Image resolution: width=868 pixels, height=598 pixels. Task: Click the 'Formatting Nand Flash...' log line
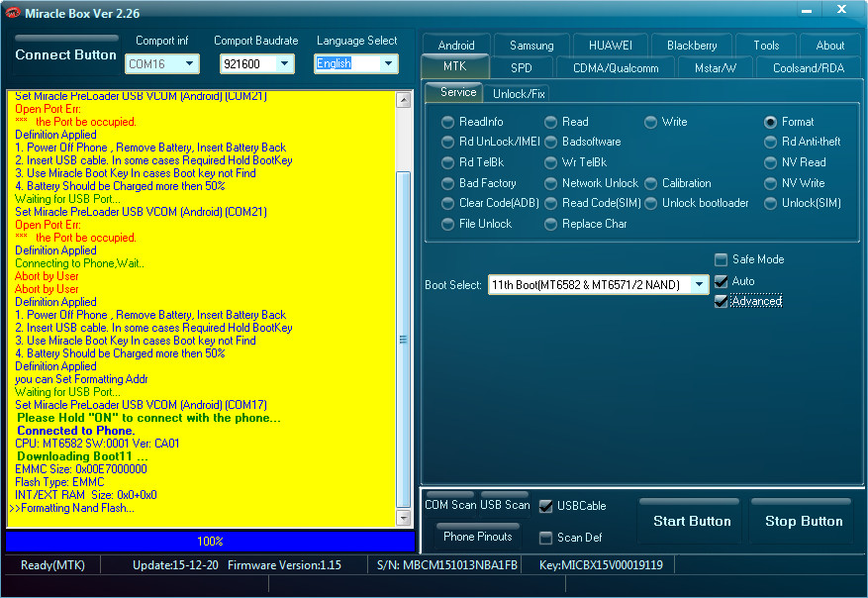(x=72, y=508)
